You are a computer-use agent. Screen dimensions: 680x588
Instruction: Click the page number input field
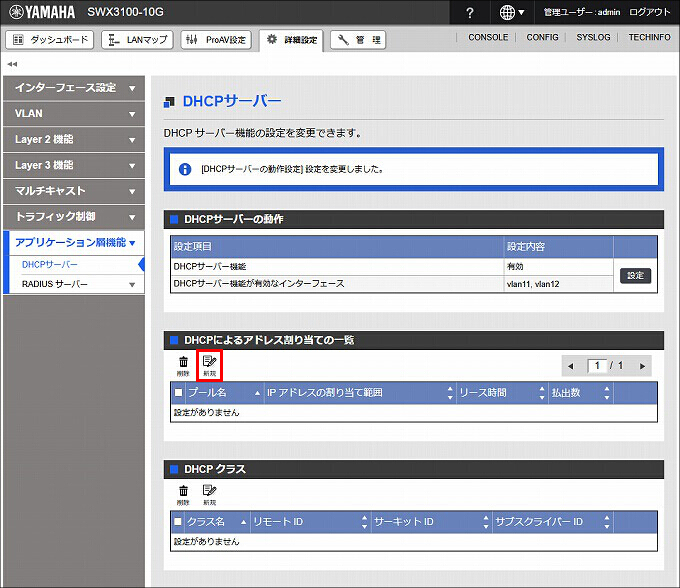tap(597, 366)
